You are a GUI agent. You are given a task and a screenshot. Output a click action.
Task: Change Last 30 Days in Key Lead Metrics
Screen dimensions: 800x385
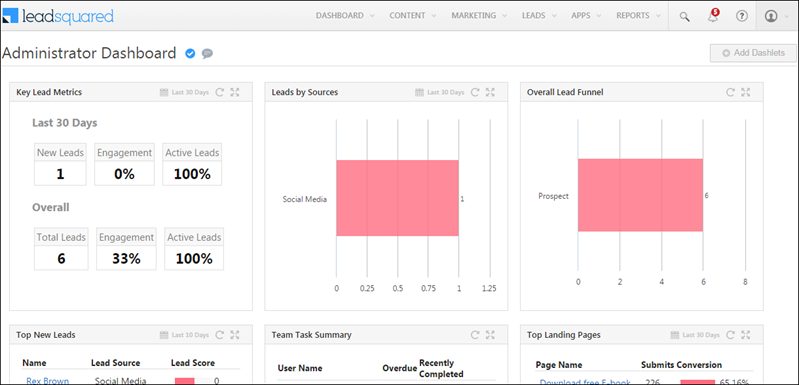(x=190, y=93)
